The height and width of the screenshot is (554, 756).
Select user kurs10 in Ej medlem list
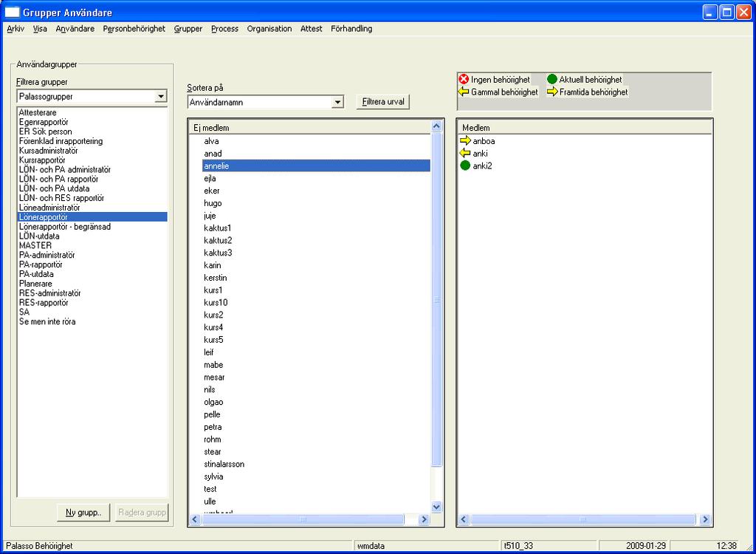316,303
